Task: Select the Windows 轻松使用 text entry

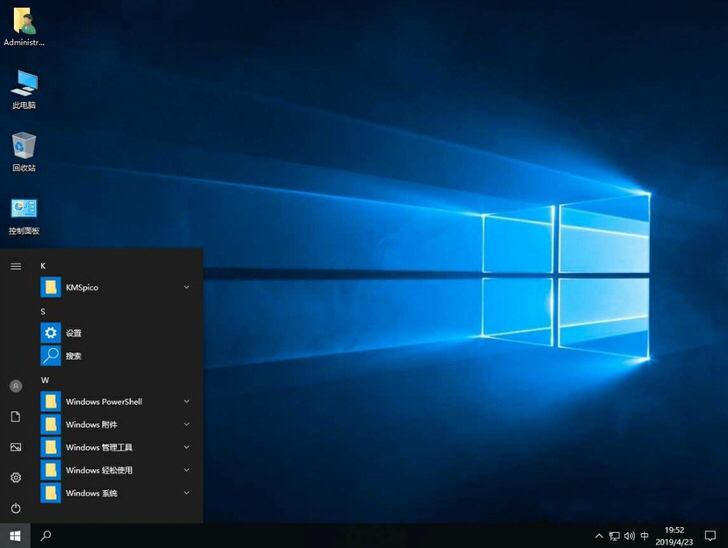Action: tap(99, 470)
